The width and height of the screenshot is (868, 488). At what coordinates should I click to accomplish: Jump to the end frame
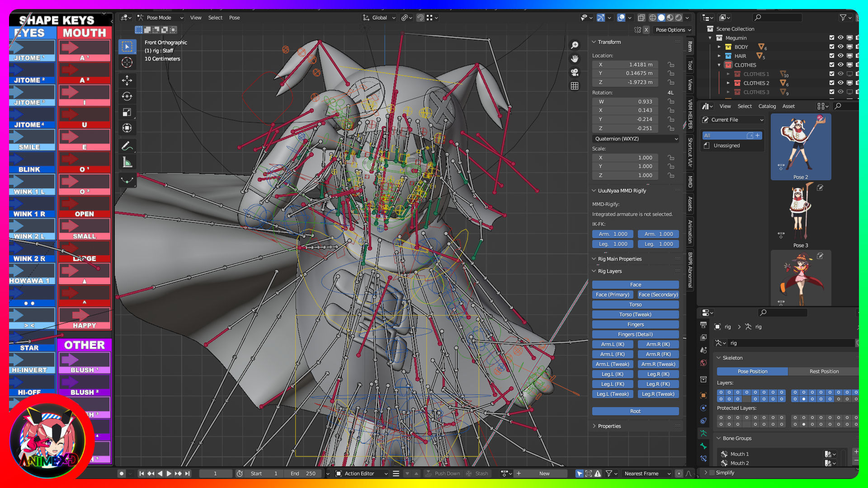pos(187,474)
